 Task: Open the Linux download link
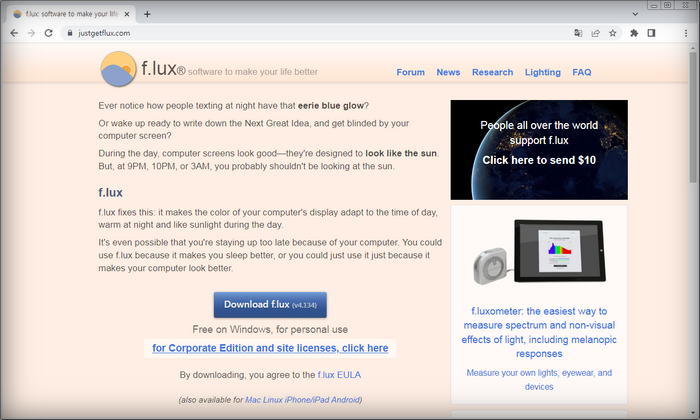click(273, 400)
